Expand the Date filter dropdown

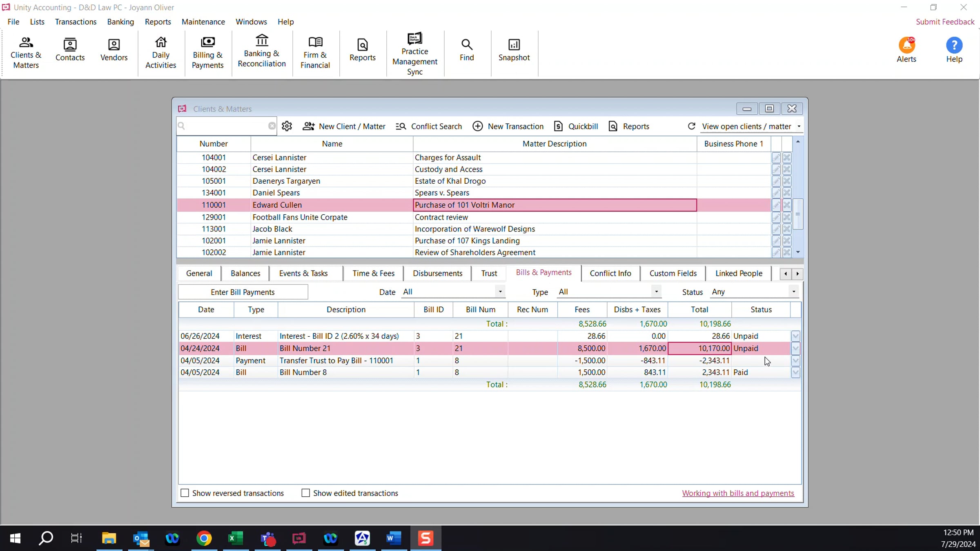pos(500,292)
